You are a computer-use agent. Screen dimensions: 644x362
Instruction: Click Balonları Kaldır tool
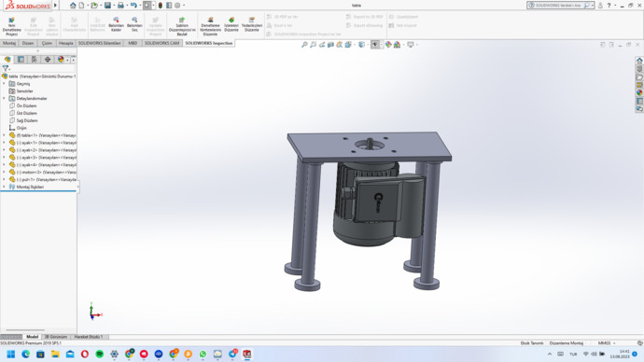click(116, 24)
